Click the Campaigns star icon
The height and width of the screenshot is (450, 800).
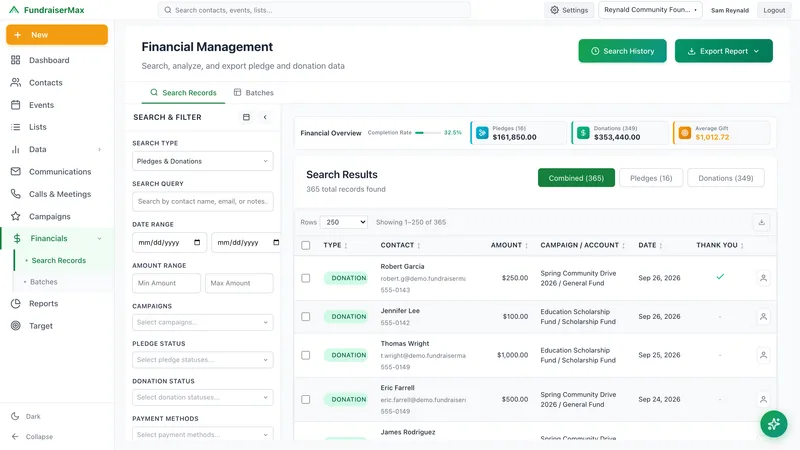pos(16,216)
